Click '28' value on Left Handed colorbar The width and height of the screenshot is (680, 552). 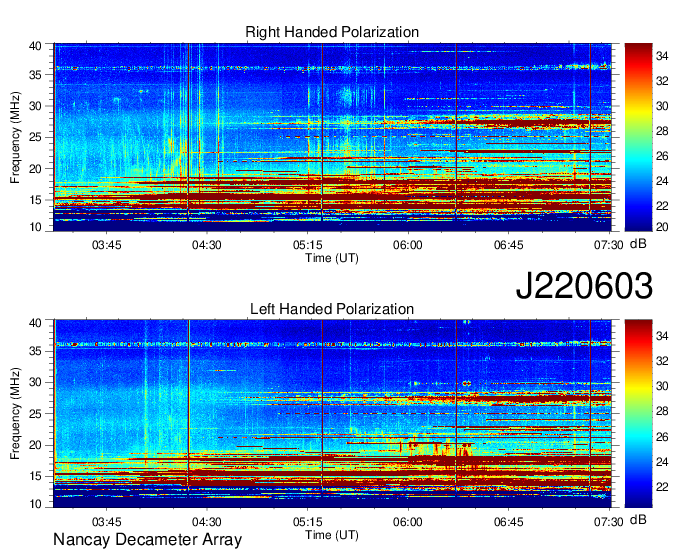[662, 412]
